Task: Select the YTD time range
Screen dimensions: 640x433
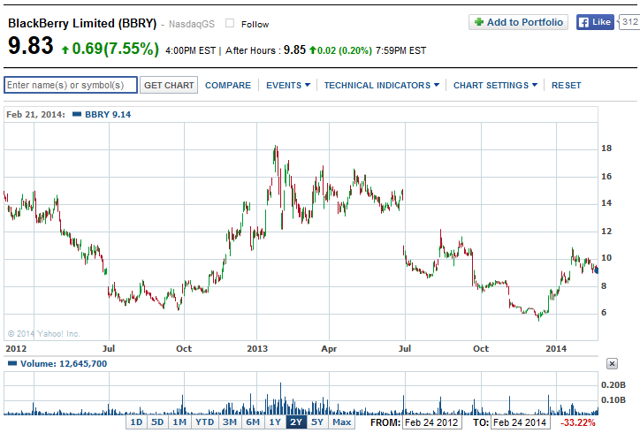Action: [x=204, y=422]
